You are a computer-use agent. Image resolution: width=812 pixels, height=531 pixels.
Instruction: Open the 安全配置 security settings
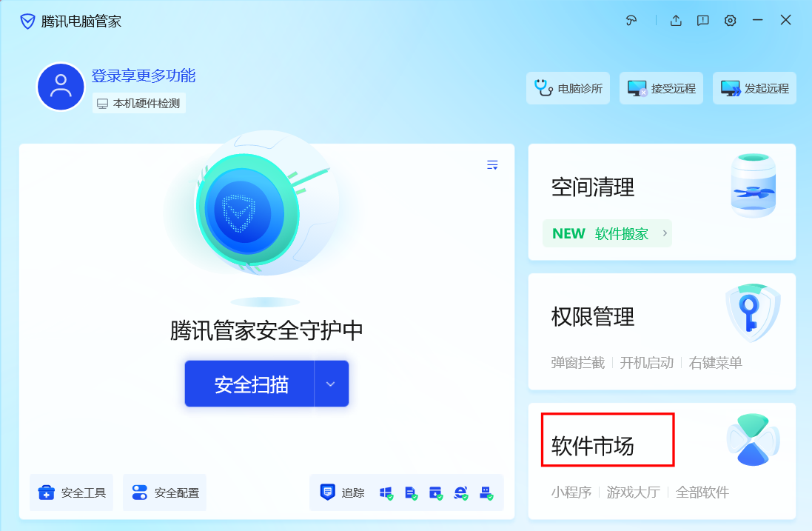pyautogui.click(x=164, y=492)
